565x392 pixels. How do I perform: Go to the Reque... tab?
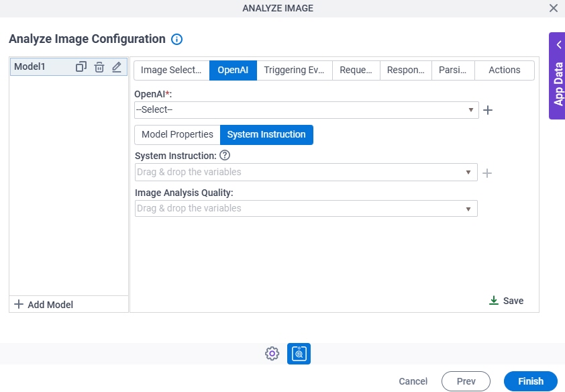pyautogui.click(x=356, y=70)
